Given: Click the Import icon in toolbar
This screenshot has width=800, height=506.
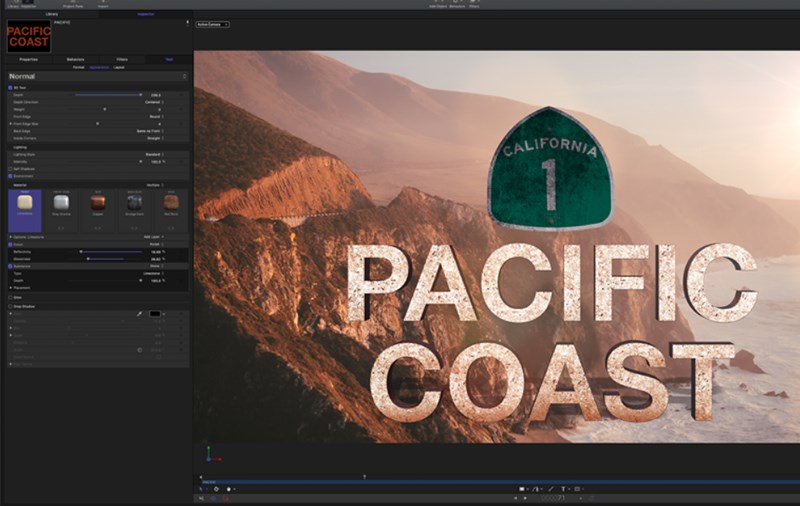Looking at the screenshot, I should (x=103, y=4).
